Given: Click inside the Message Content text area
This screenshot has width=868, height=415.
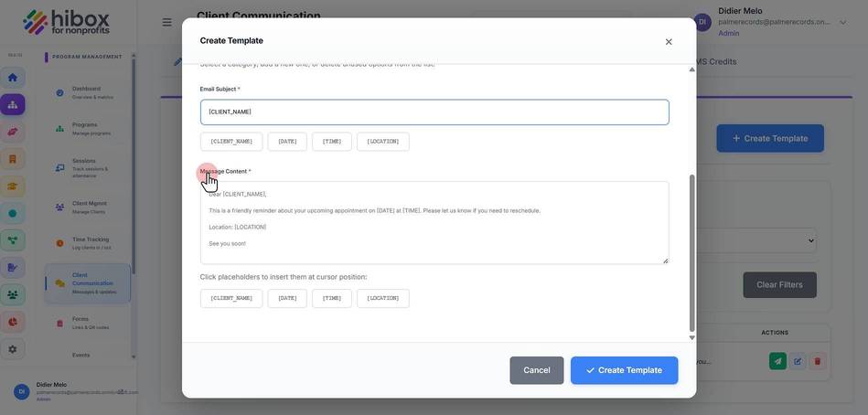Looking at the screenshot, I should (434, 222).
